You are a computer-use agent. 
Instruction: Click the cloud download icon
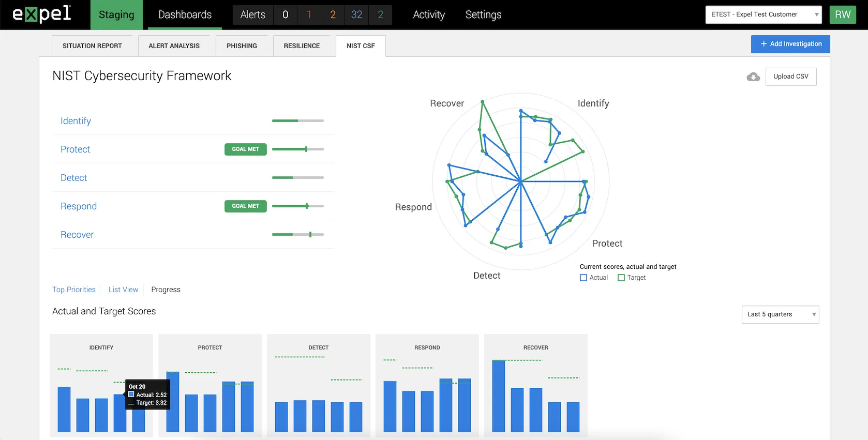point(753,77)
